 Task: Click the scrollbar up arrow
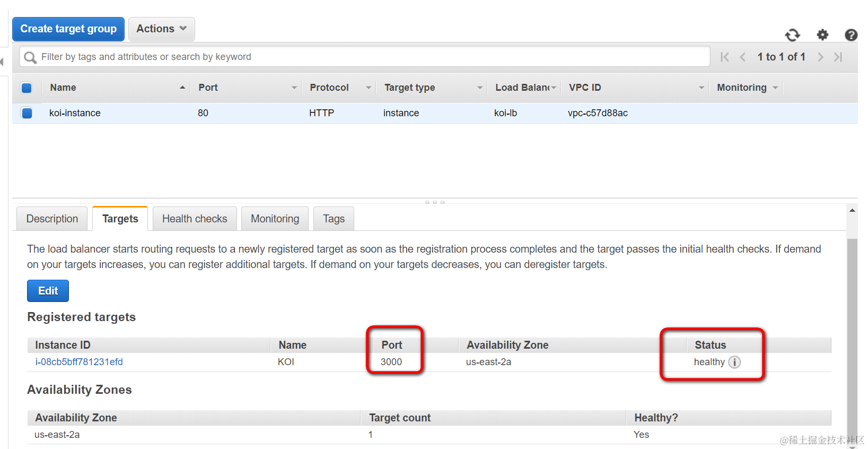[x=852, y=211]
